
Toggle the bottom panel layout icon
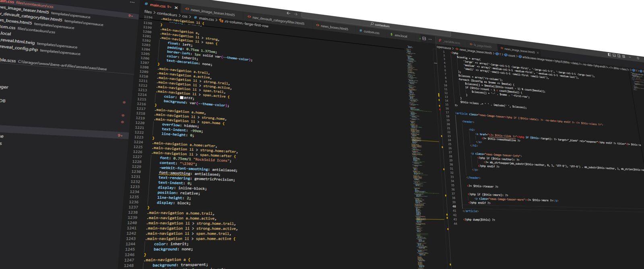[614, 55]
